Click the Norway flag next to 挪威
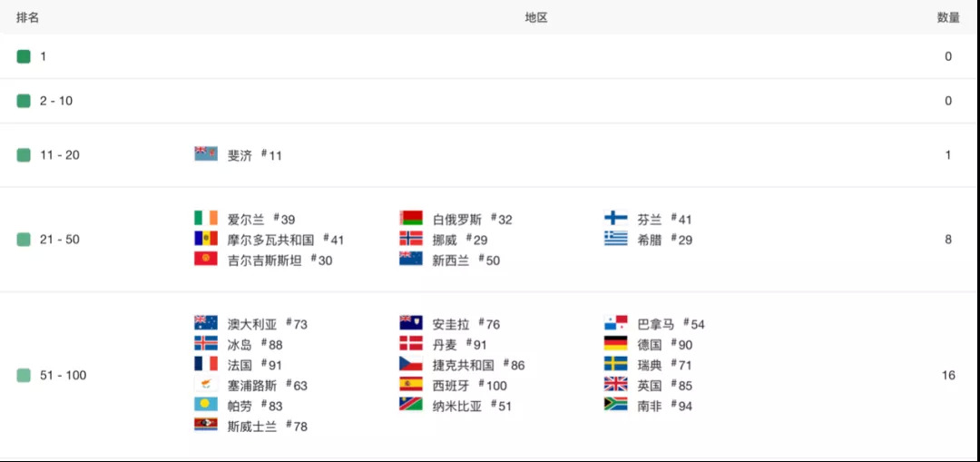The width and height of the screenshot is (980, 462). point(411,239)
